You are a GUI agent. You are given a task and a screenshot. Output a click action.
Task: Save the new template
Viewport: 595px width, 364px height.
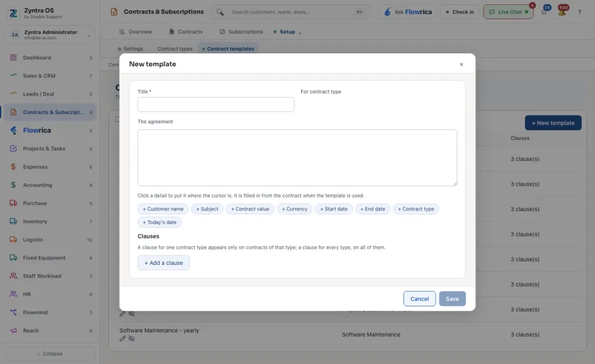click(x=452, y=299)
